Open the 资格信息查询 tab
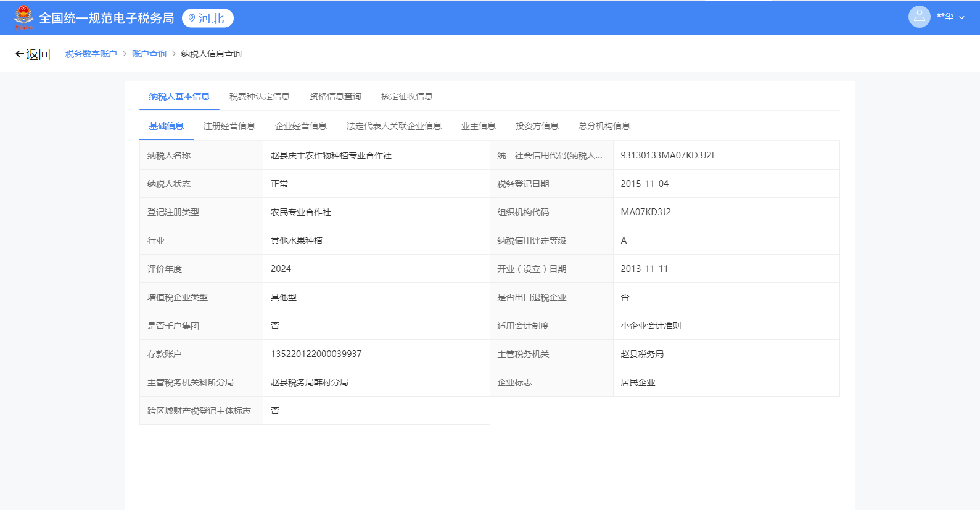The height and width of the screenshot is (510, 980). (335, 97)
